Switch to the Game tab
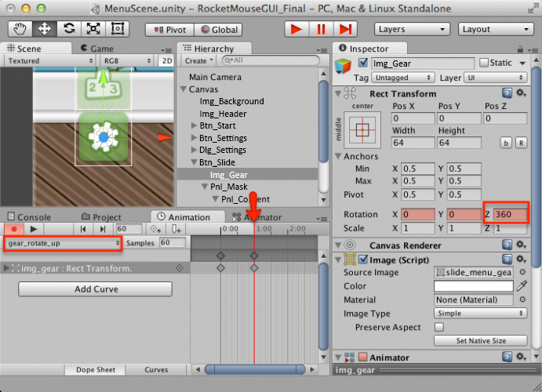Screen dimensions: 542x392 click(101, 48)
